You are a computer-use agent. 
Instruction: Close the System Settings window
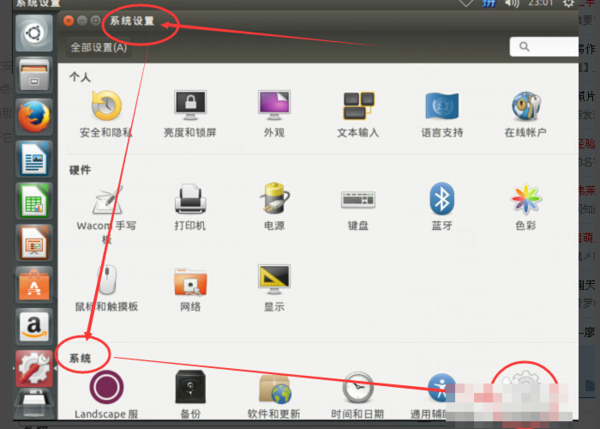click(x=68, y=20)
